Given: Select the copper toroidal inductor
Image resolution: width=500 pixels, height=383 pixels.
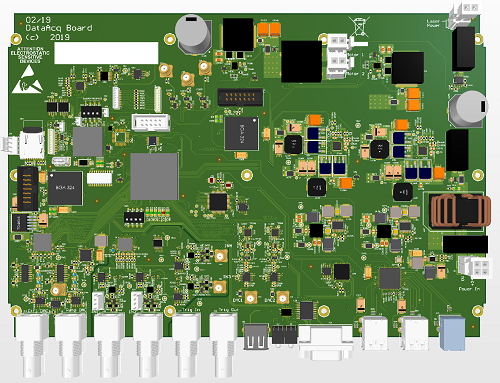Looking at the screenshot, I should coord(460,211).
